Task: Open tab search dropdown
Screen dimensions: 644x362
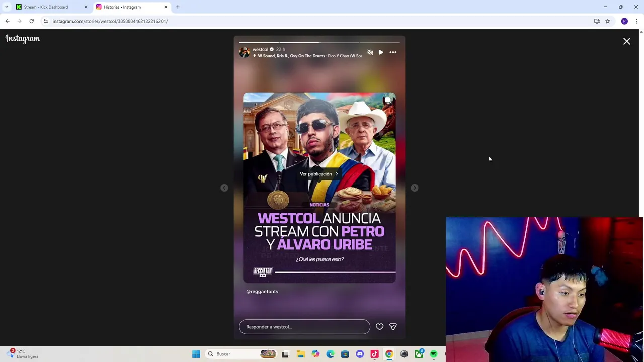Action: click(x=7, y=7)
